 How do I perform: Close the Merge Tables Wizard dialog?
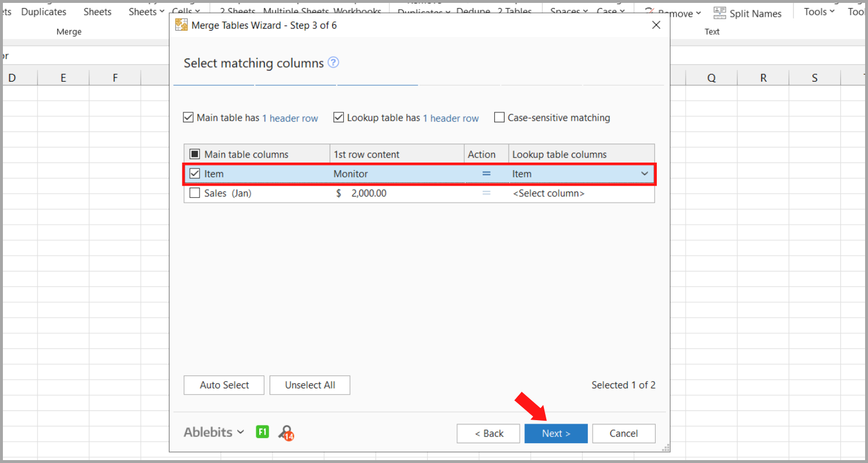click(656, 25)
